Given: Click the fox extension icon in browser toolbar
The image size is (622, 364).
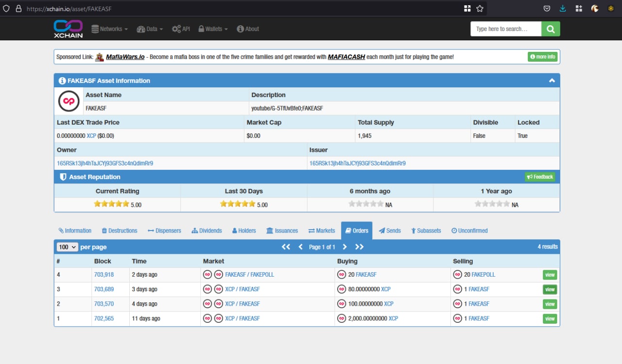Looking at the screenshot, I should coord(595,8).
